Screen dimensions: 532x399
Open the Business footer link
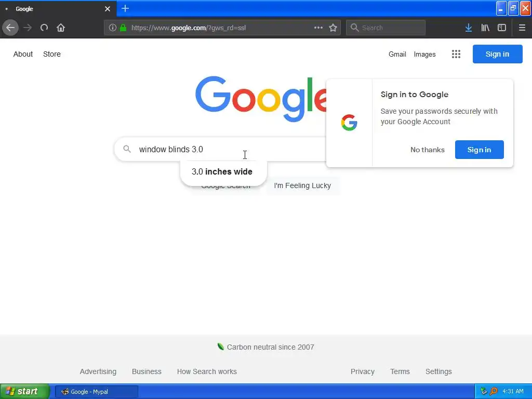click(x=147, y=371)
